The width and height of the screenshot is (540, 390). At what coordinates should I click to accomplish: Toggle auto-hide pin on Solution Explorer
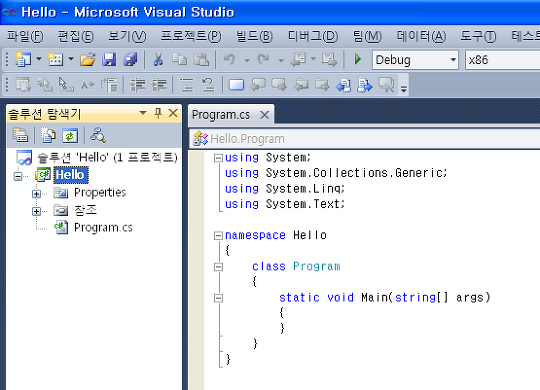[158, 113]
